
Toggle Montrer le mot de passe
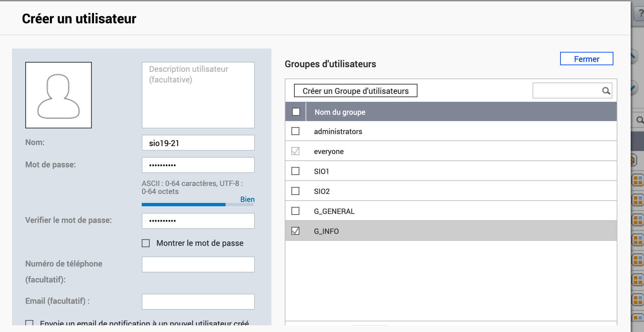click(x=146, y=243)
